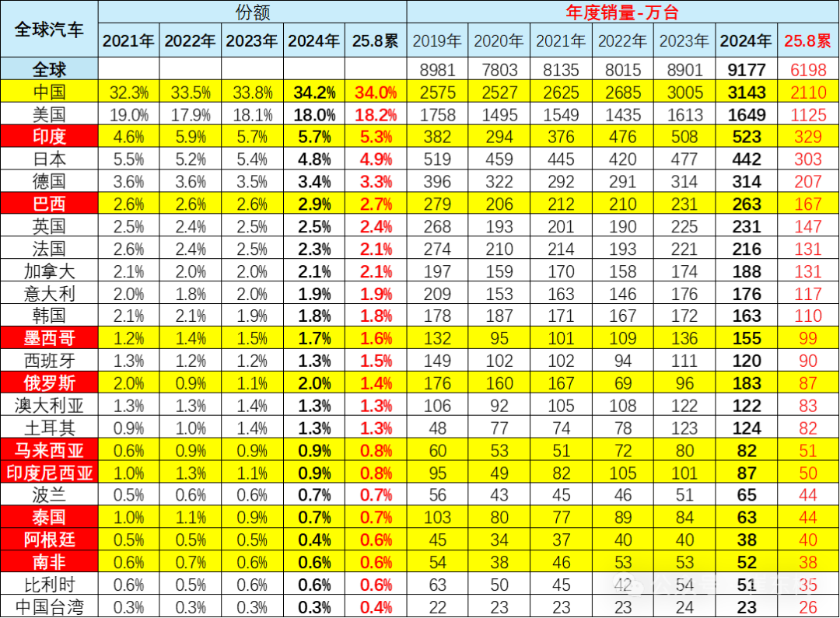
Task: Click the 日本 row label
Action: [x=49, y=159]
